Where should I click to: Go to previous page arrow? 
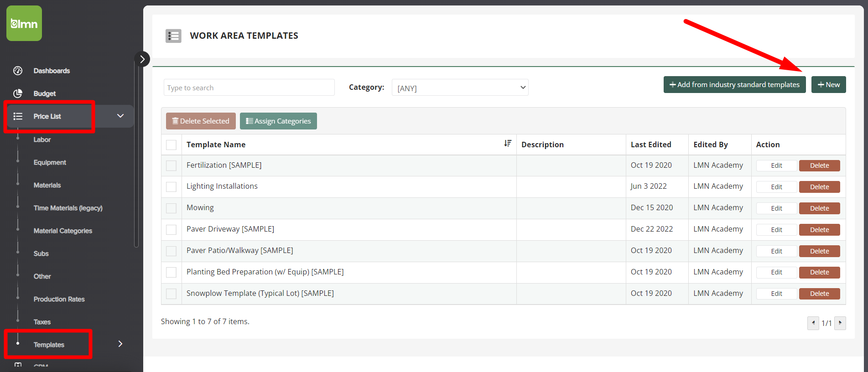[x=813, y=323]
